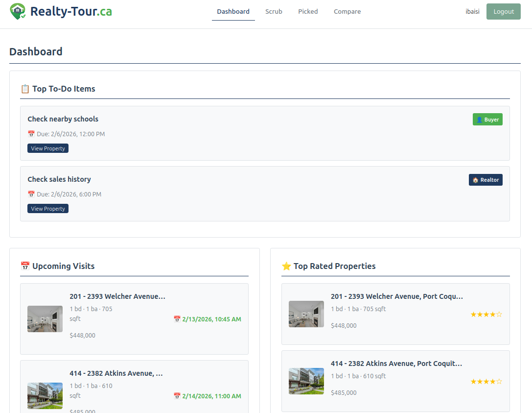Screen dimensions: 532x413
Task: Open the Scrub tab
Action: pyautogui.click(x=274, y=12)
